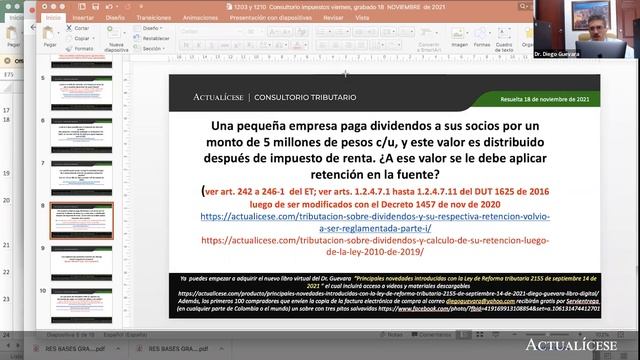
Task: Open the font name combo box
Action: pos(211,31)
